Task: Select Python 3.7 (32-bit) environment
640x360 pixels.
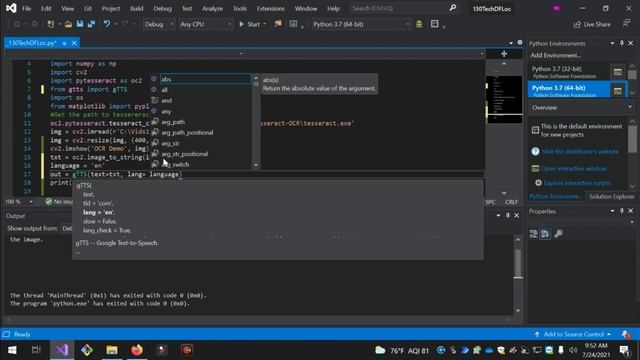Action: tap(568, 72)
